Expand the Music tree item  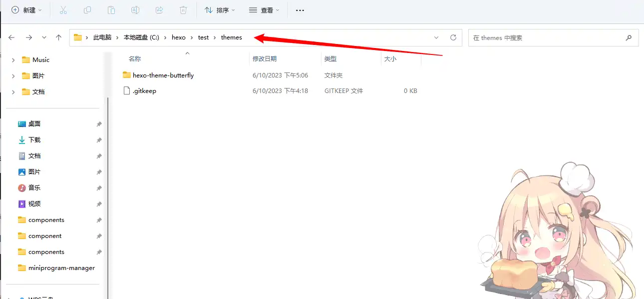pyautogui.click(x=13, y=59)
